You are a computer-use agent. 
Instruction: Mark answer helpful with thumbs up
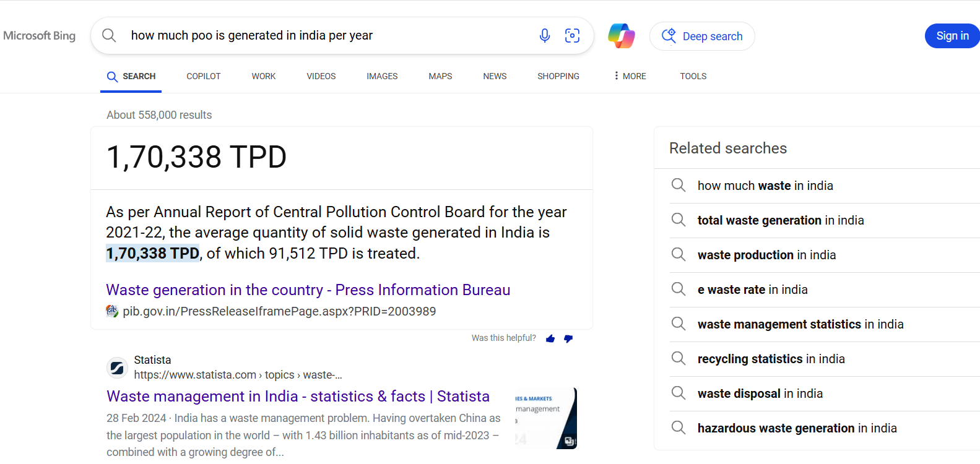550,338
